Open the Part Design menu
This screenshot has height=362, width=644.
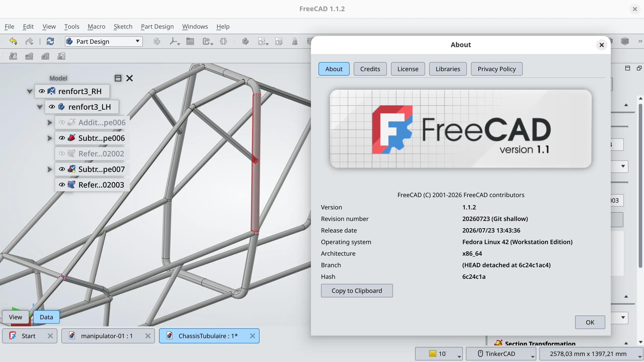157,26
